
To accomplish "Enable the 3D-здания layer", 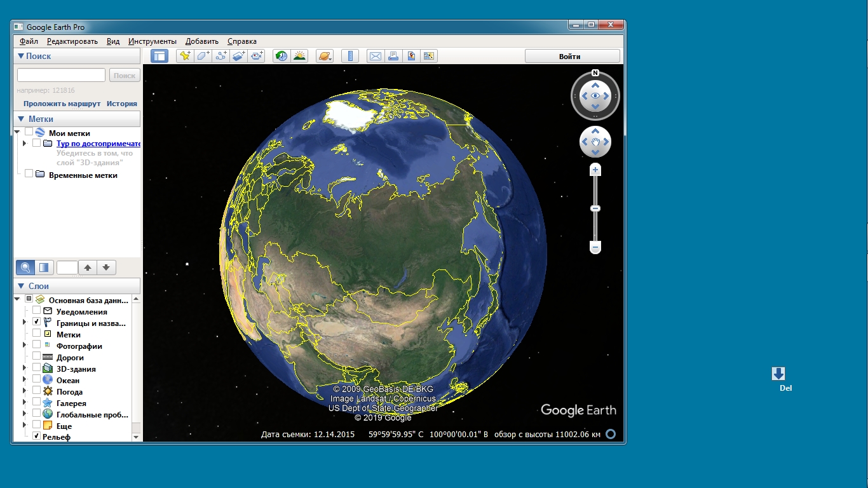I will (36, 368).
